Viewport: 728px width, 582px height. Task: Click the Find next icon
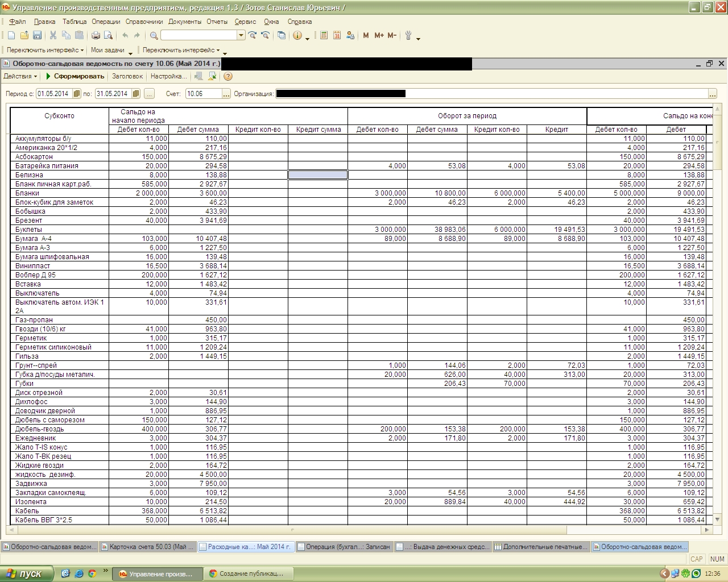[253, 35]
